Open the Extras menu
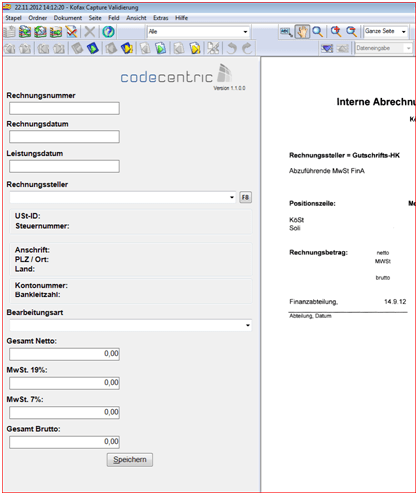The height and width of the screenshot is (495, 418). click(161, 18)
